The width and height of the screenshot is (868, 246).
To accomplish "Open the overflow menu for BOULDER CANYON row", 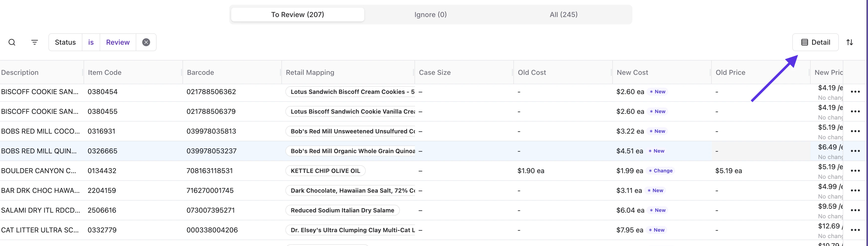I will [x=856, y=171].
